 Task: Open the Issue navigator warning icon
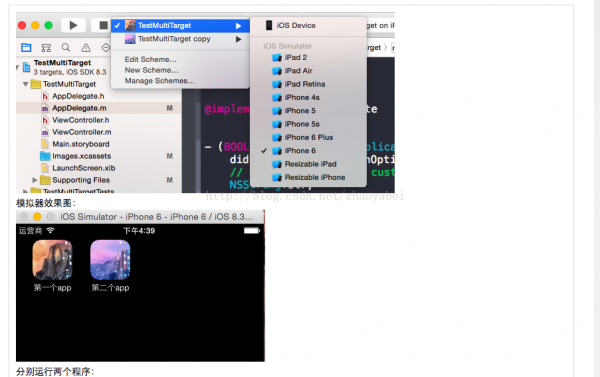[x=86, y=47]
